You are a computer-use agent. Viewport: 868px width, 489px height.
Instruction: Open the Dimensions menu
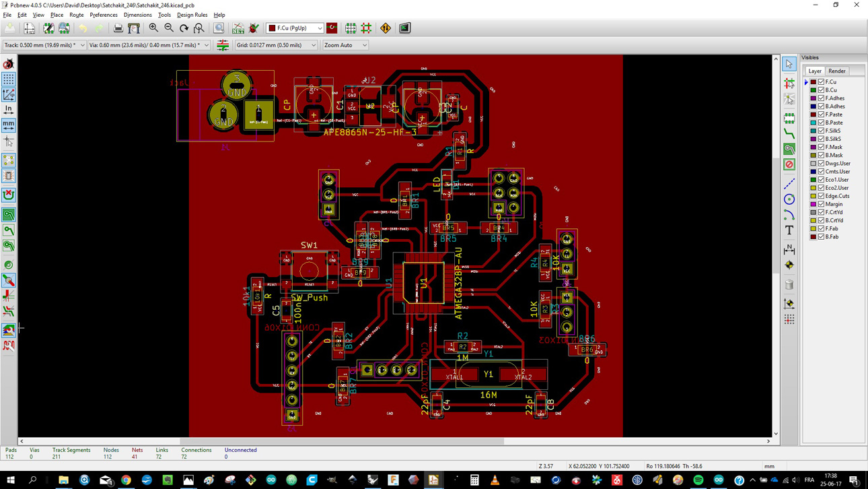tap(138, 15)
